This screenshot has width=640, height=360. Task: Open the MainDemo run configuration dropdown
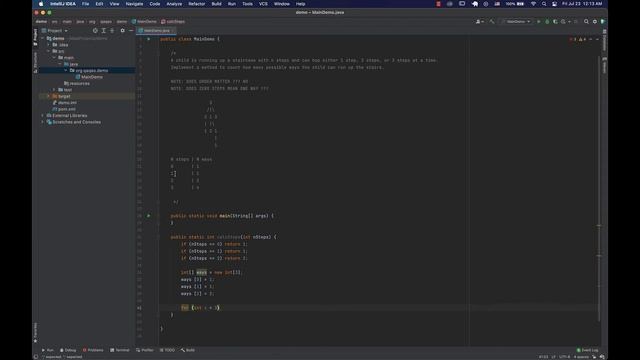tap(517, 22)
